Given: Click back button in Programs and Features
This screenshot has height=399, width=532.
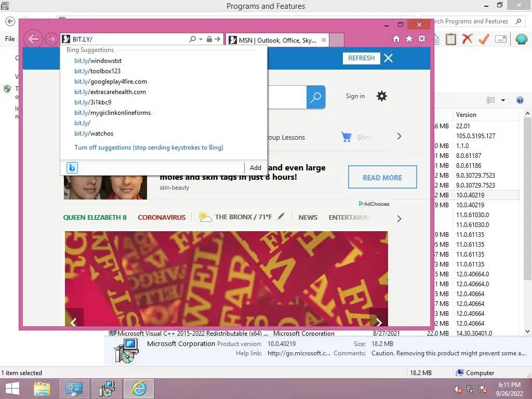Looking at the screenshot, I should point(10,21).
